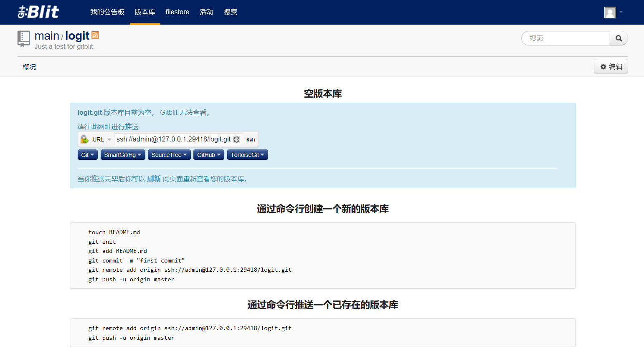The width and height of the screenshot is (644, 356).
Task: Click the RW+ permission indicator
Action: (x=251, y=139)
